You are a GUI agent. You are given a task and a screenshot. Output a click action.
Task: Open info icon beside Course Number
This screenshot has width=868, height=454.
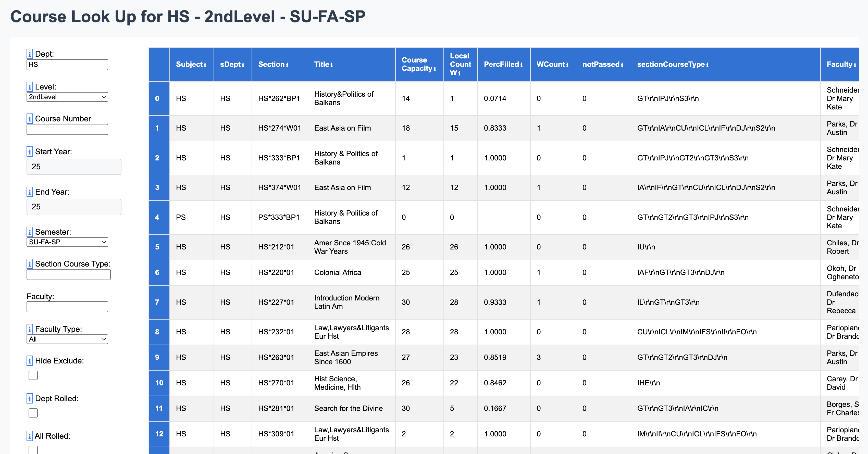30,119
